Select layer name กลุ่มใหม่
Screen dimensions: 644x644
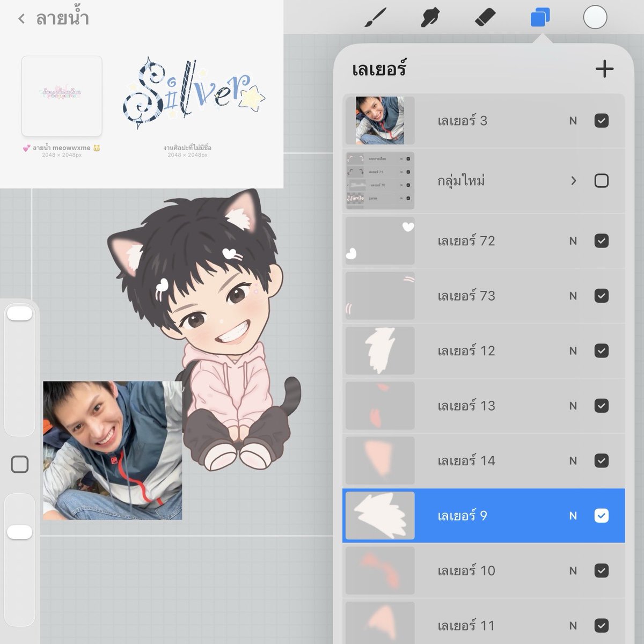(461, 180)
